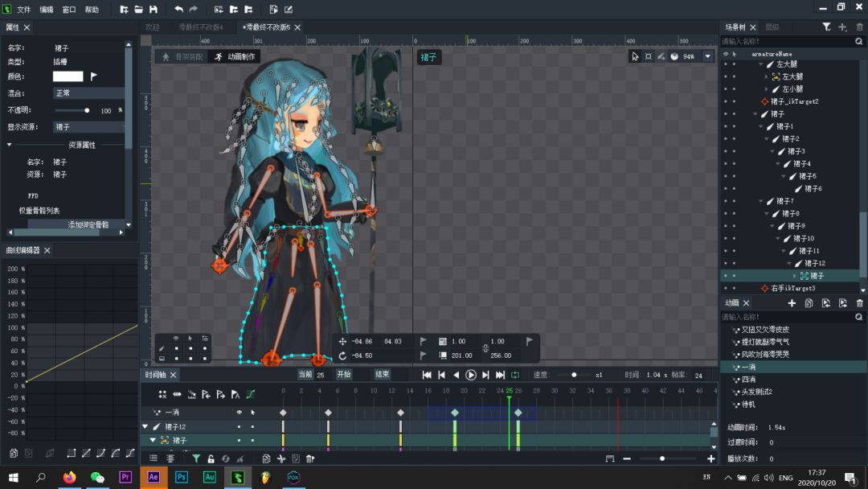Screen dimensions: 868x489
Task: Toggle loop playback icon
Action: 515,375
